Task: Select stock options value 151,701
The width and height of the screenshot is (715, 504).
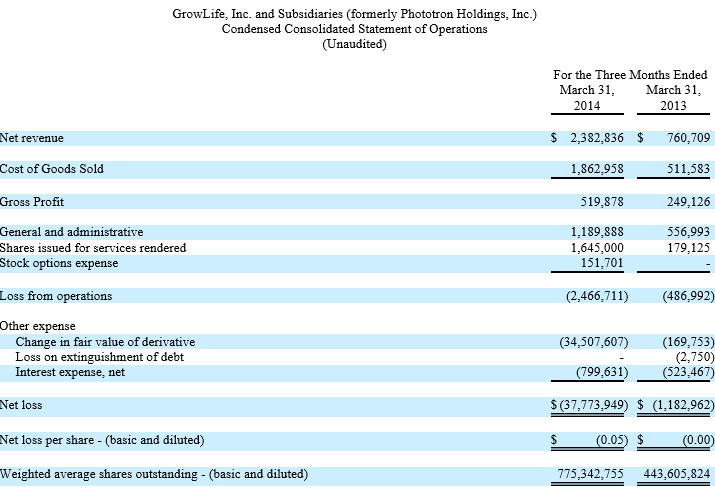Action: [602, 263]
